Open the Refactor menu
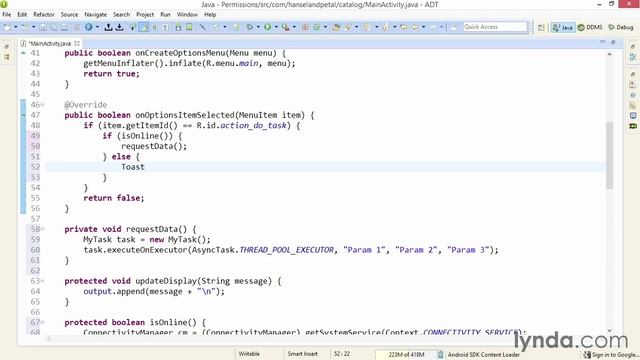The height and width of the screenshot is (360, 640). (44, 14)
